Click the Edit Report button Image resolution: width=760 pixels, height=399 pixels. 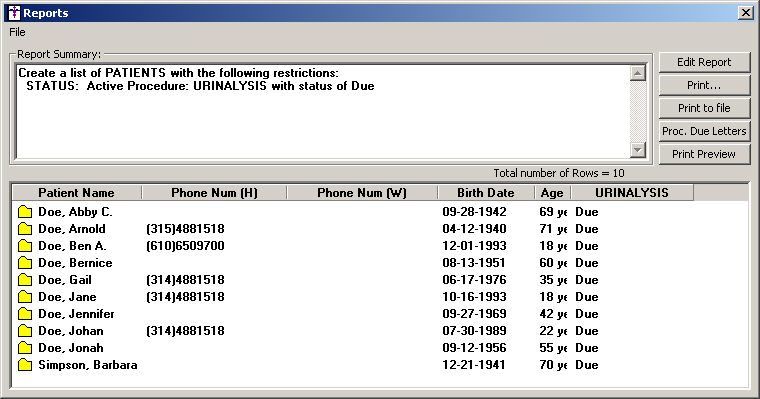point(704,62)
